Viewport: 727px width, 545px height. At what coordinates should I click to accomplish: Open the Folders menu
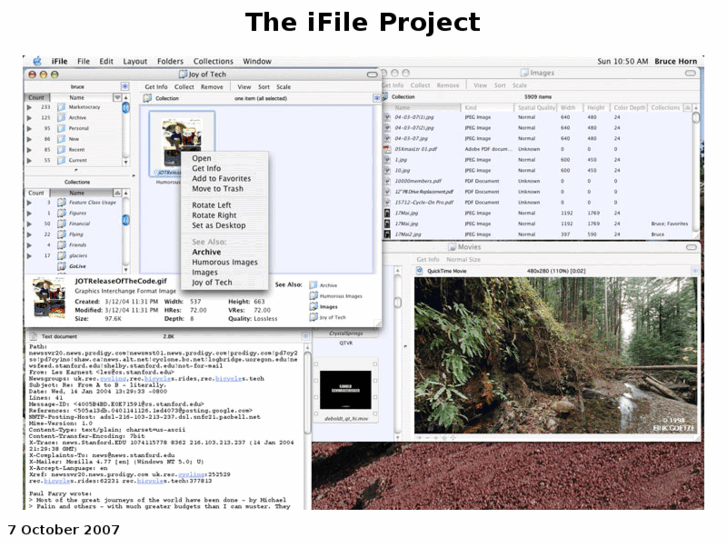click(x=170, y=61)
